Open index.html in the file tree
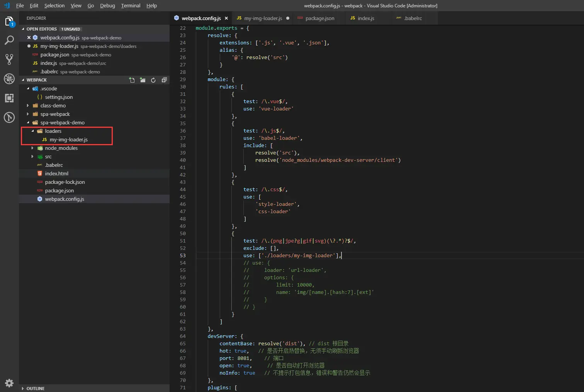This screenshot has height=392, width=584. pyautogui.click(x=56, y=174)
